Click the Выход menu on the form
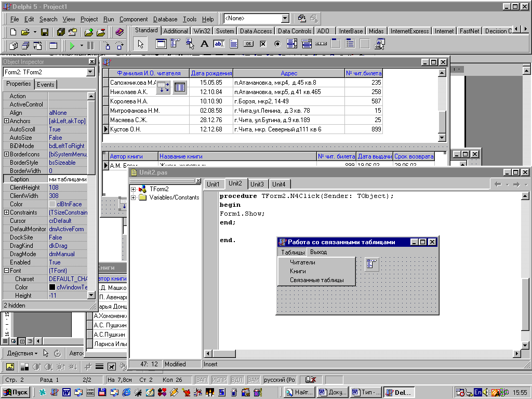The width and height of the screenshot is (532, 399). [318, 252]
